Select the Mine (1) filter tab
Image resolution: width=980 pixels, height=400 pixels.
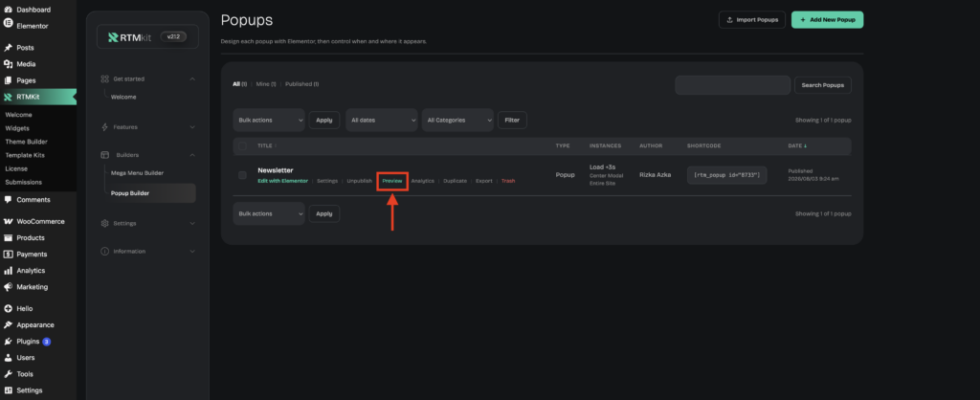pos(266,84)
